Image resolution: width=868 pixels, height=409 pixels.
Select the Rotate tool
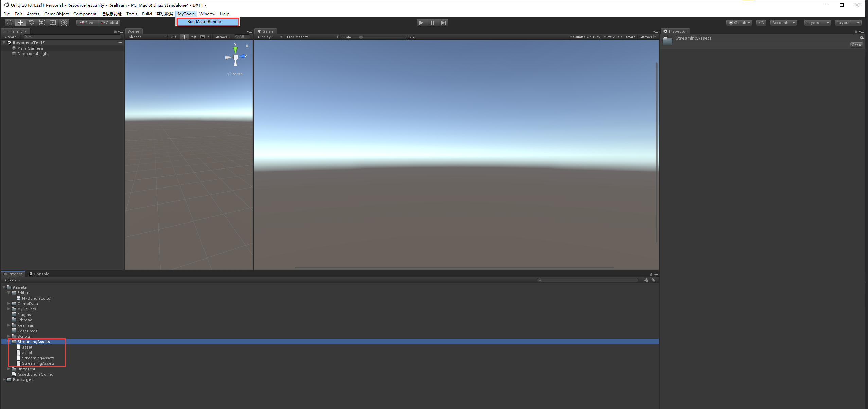click(x=31, y=23)
